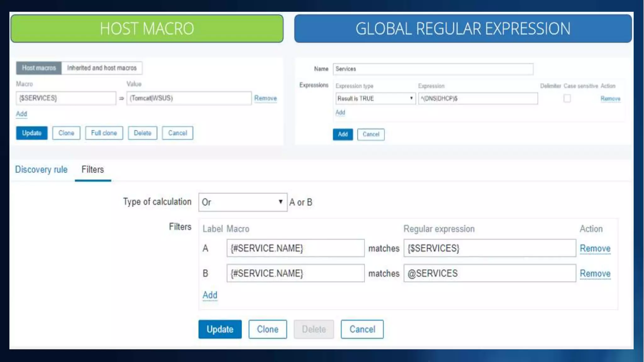
Task: Click the greyed-out Delete button in Filters form
Action: click(314, 329)
